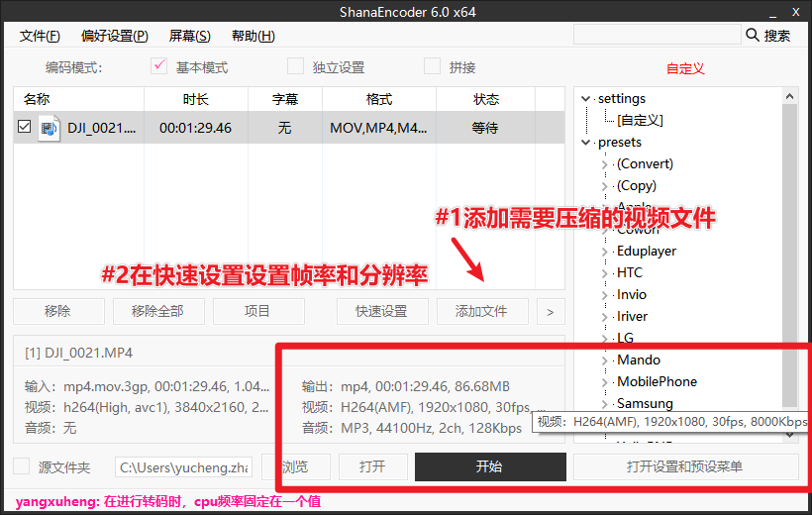
Task: Open the 屏幕(S) menu
Action: click(189, 36)
